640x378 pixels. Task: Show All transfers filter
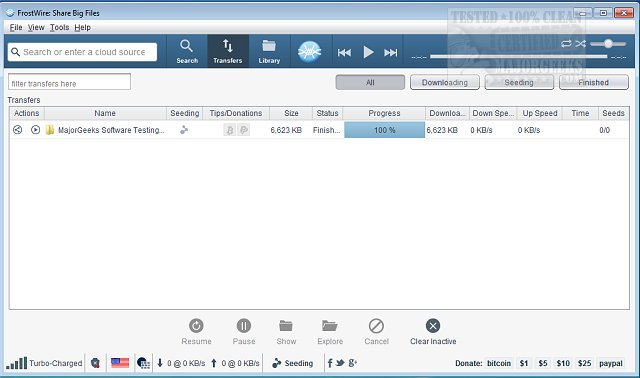coord(370,82)
